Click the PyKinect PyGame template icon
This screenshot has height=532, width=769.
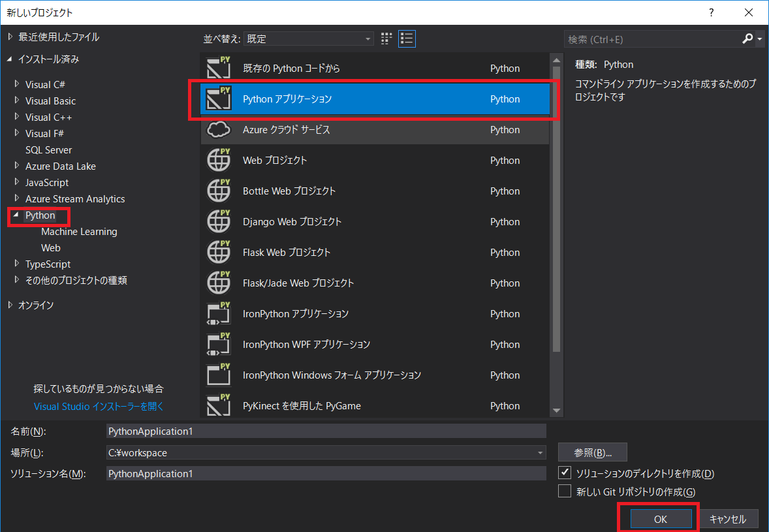219,405
